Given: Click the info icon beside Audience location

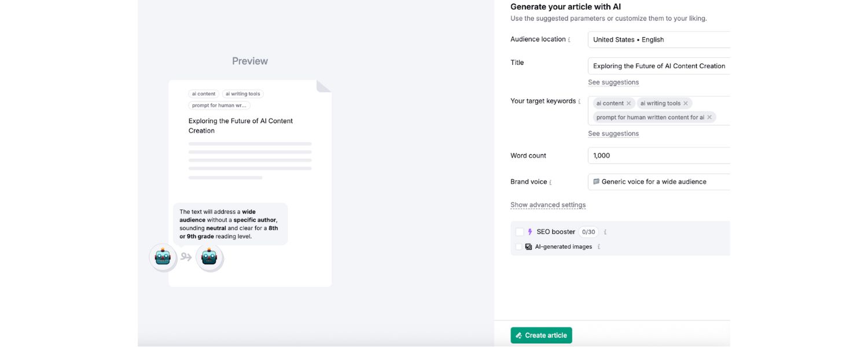Looking at the screenshot, I should (x=569, y=39).
